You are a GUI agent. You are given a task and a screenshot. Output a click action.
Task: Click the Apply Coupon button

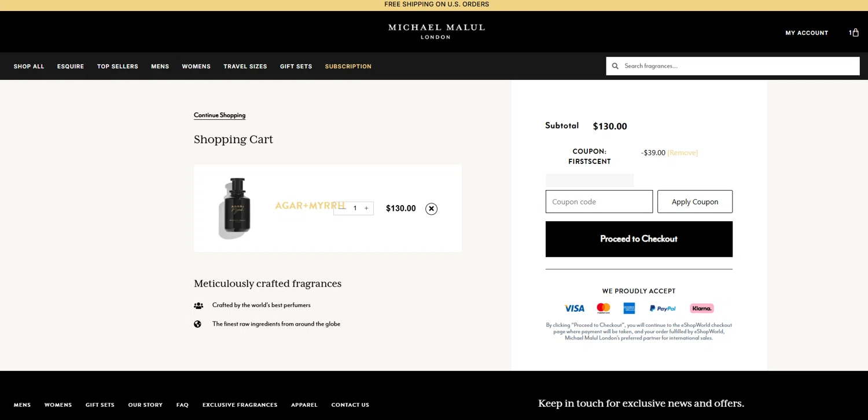[695, 202]
